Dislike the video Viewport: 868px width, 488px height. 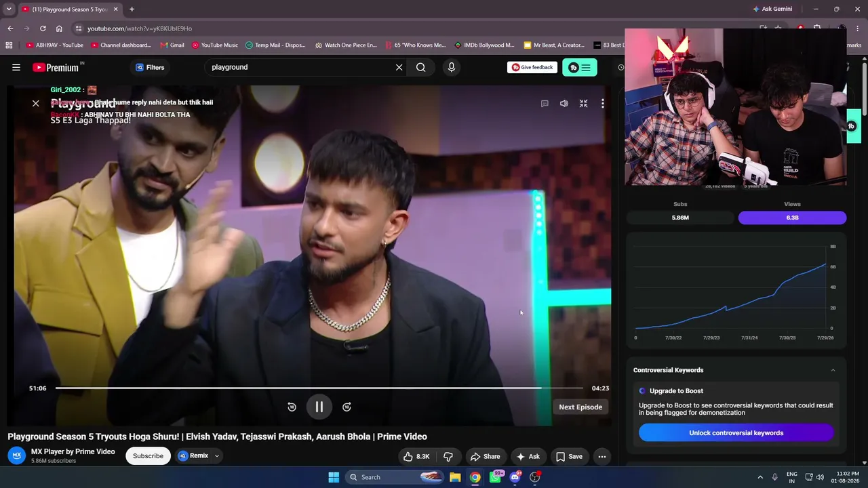[x=448, y=456]
